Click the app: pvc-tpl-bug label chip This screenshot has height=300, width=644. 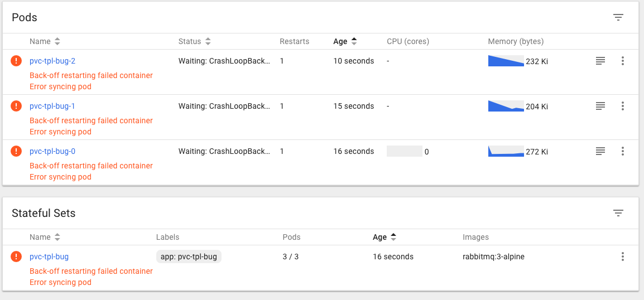pyautogui.click(x=189, y=257)
